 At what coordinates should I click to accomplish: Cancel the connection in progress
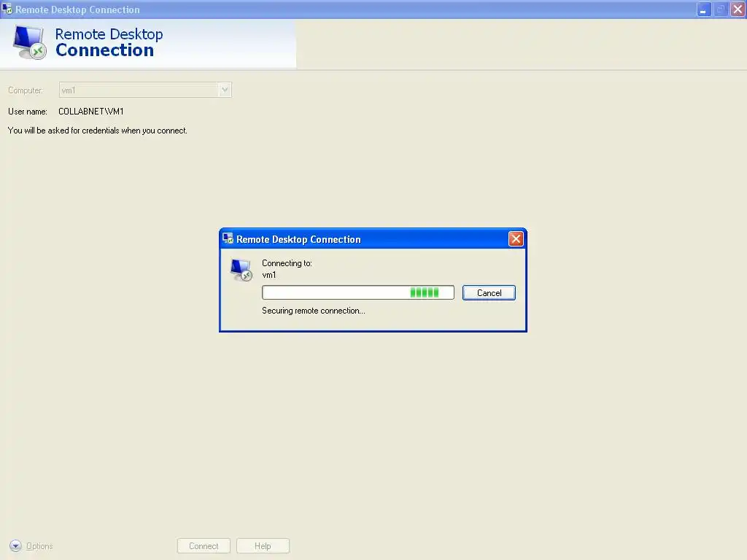tap(489, 293)
